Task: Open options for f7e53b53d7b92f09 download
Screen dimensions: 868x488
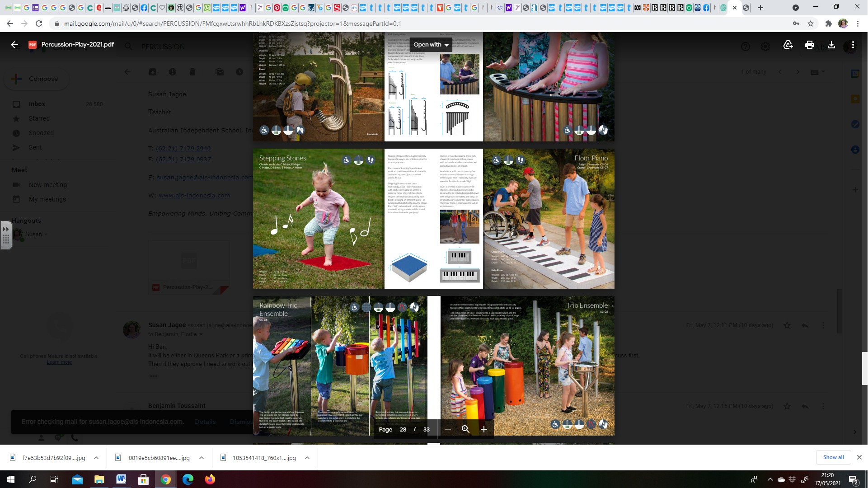Action: point(96,458)
